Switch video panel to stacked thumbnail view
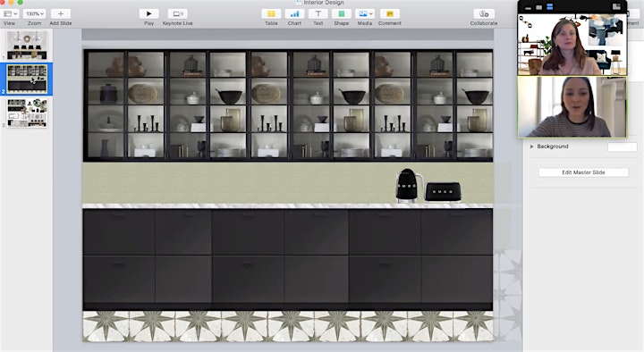Image resolution: width=644 pixels, height=352 pixels. [549, 6]
